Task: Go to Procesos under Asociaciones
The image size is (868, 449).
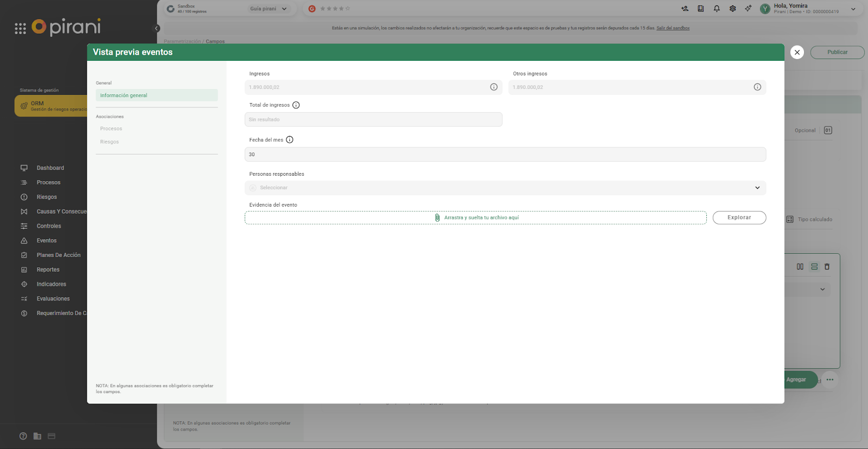Action: pos(111,129)
